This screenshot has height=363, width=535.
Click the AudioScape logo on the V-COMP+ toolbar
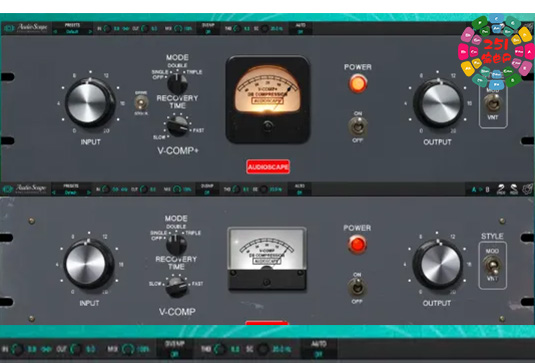[x=26, y=28]
